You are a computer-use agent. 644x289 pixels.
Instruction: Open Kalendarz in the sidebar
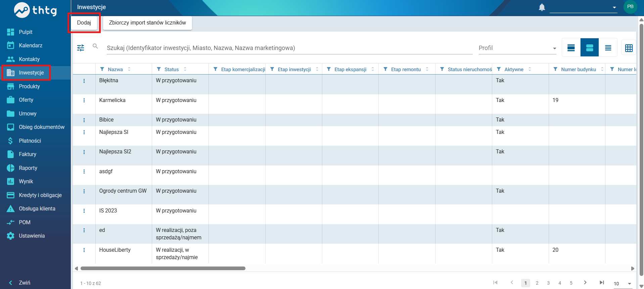coord(35,45)
